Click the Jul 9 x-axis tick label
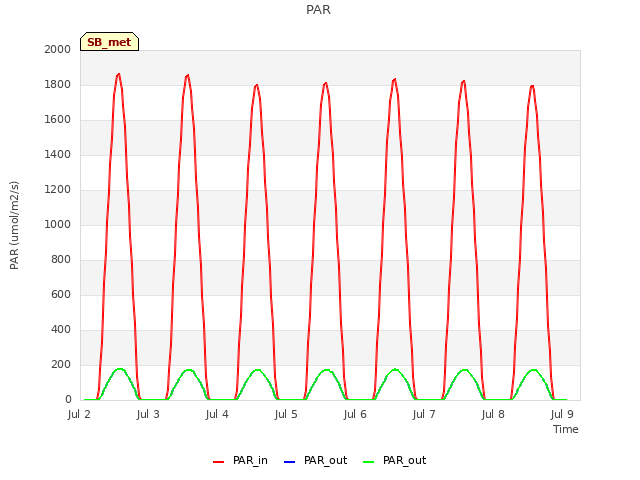 point(562,414)
